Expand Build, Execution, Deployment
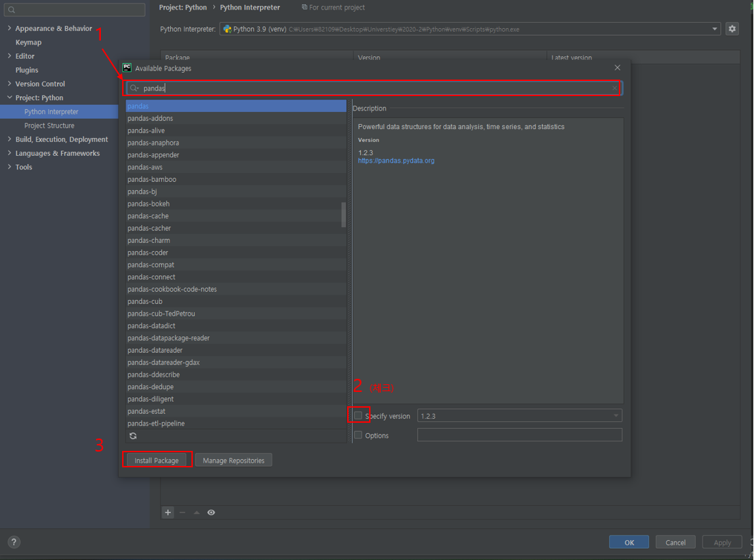 [9, 139]
